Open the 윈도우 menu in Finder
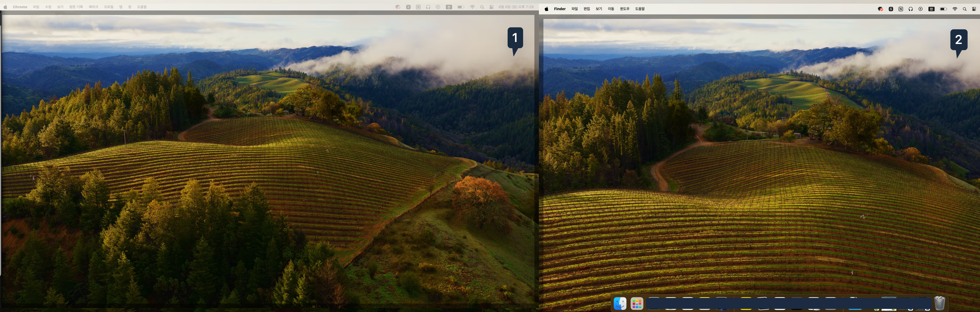The image size is (980, 312). (624, 9)
